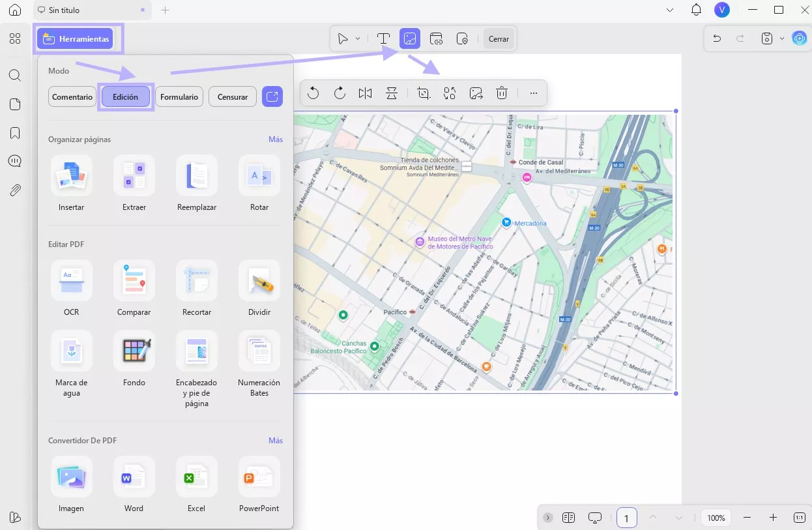Screen dimensions: 812x530
Task: Select the Recortar tool
Action: pos(196,289)
